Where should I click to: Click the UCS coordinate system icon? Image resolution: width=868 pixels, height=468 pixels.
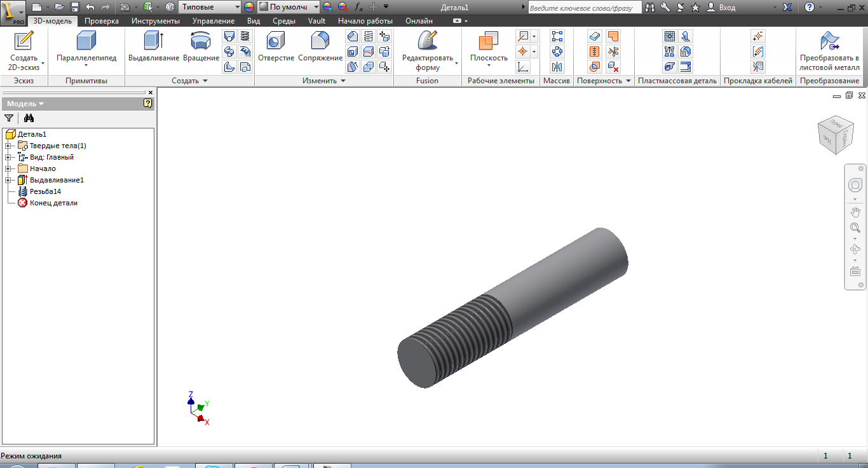[x=522, y=67]
